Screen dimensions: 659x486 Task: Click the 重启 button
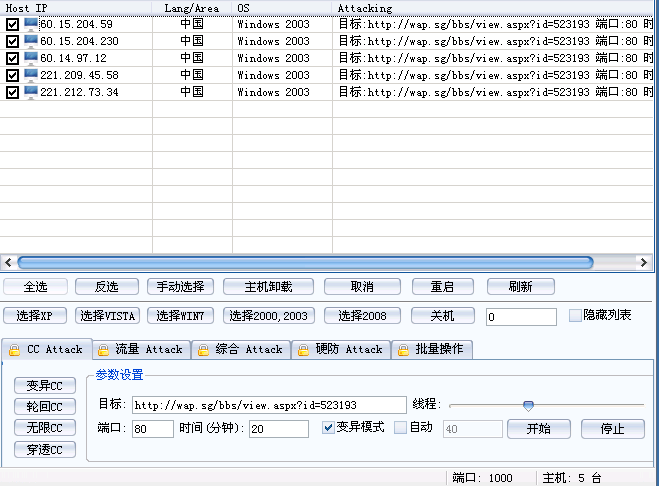pos(443,287)
